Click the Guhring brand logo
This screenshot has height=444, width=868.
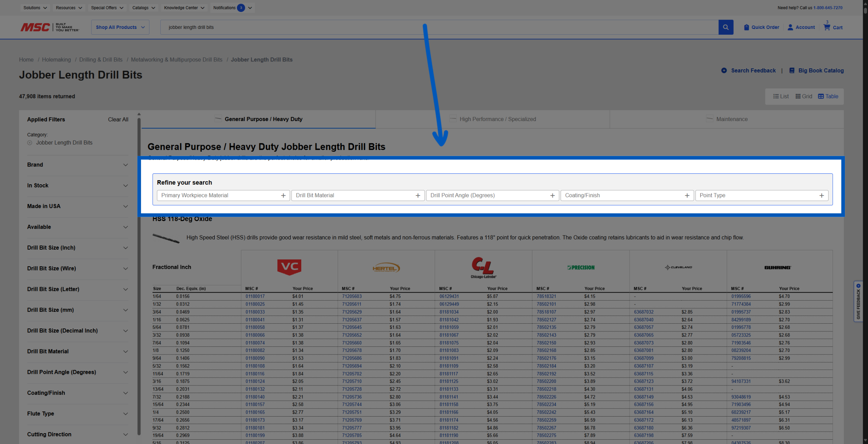click(778, 267)
